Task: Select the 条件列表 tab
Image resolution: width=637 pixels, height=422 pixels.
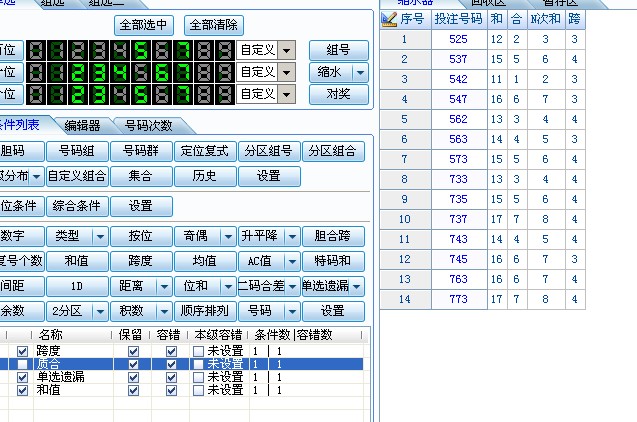Action: point(20,125)
